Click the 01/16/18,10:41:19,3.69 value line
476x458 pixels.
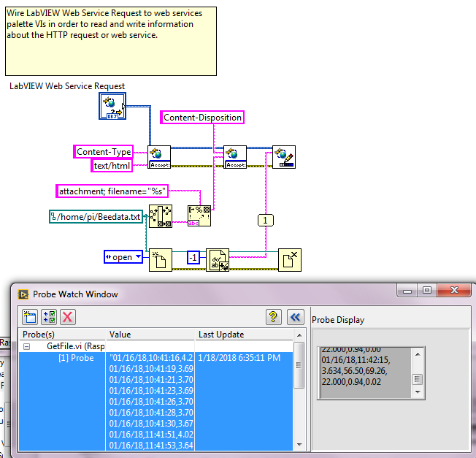pyautogui.click(x=151, y=369)
